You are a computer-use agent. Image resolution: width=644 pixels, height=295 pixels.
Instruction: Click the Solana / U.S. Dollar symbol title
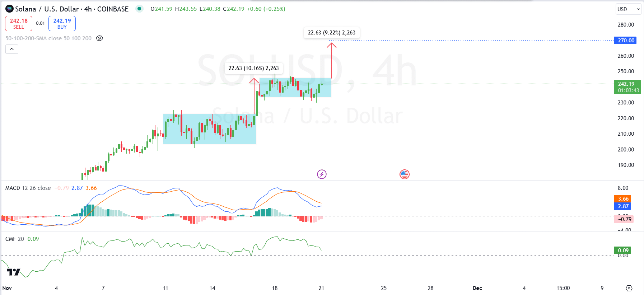tap(72, 9)
